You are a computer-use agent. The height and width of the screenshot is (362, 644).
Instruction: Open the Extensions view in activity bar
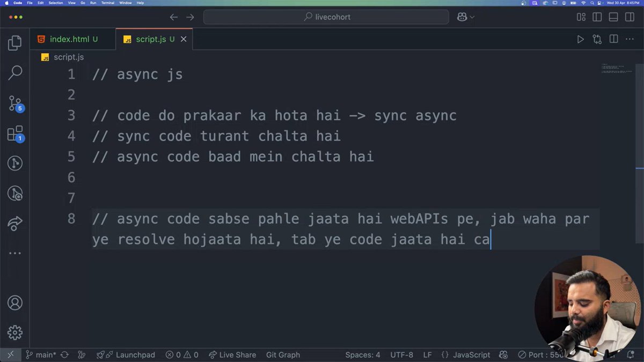(16, 134)
